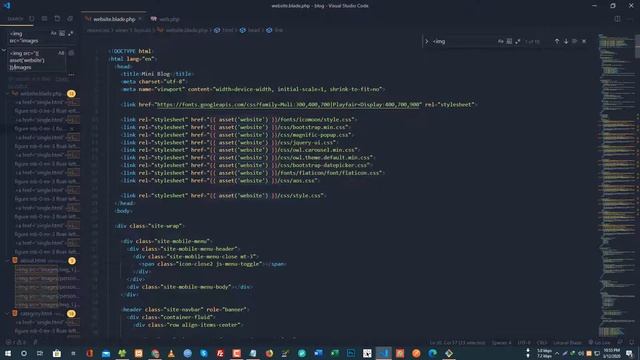The height and width of the screenshot is (360, 640).
Task: Click the html breadcrumb item
Action: pos(224,30)
